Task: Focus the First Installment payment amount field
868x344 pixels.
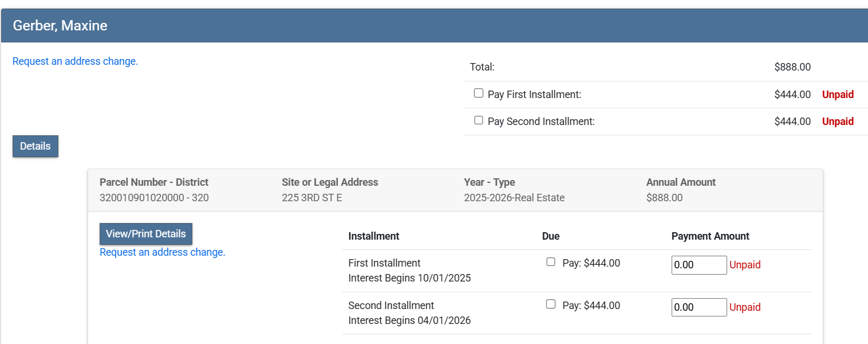Action: coord(699,265)
